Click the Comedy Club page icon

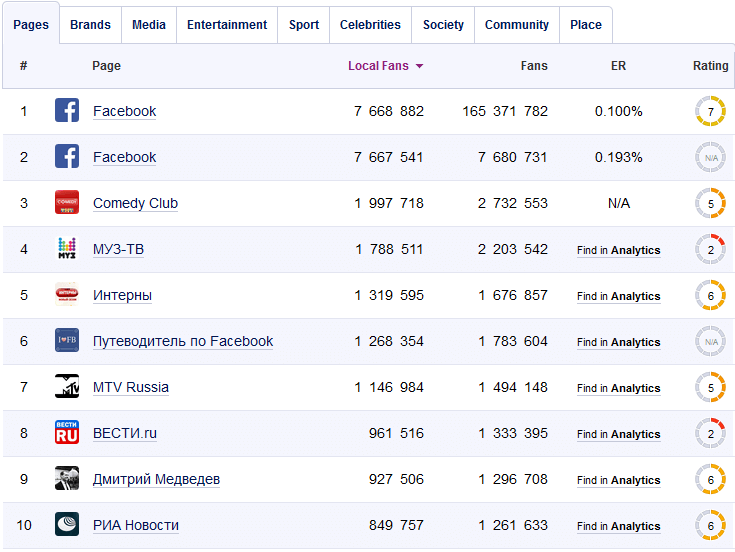point(67,203)
